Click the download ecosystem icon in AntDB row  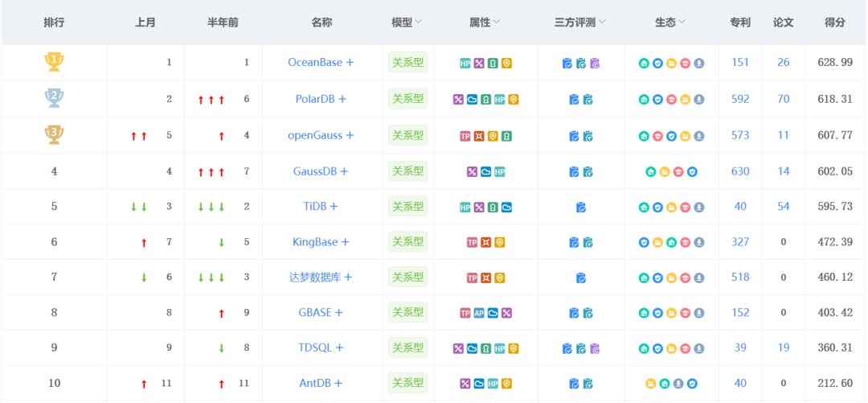[x=678, y=383]
